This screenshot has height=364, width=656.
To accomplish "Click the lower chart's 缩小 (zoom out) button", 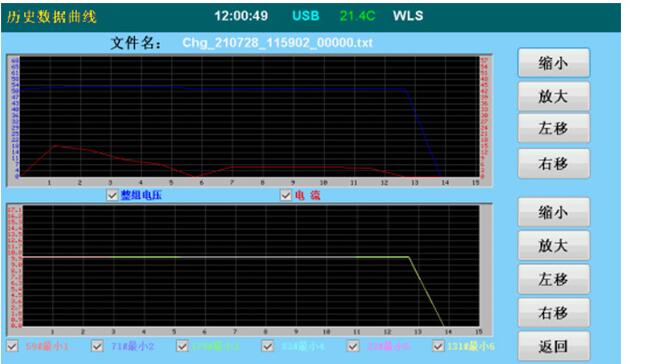I will coord(554,212).
